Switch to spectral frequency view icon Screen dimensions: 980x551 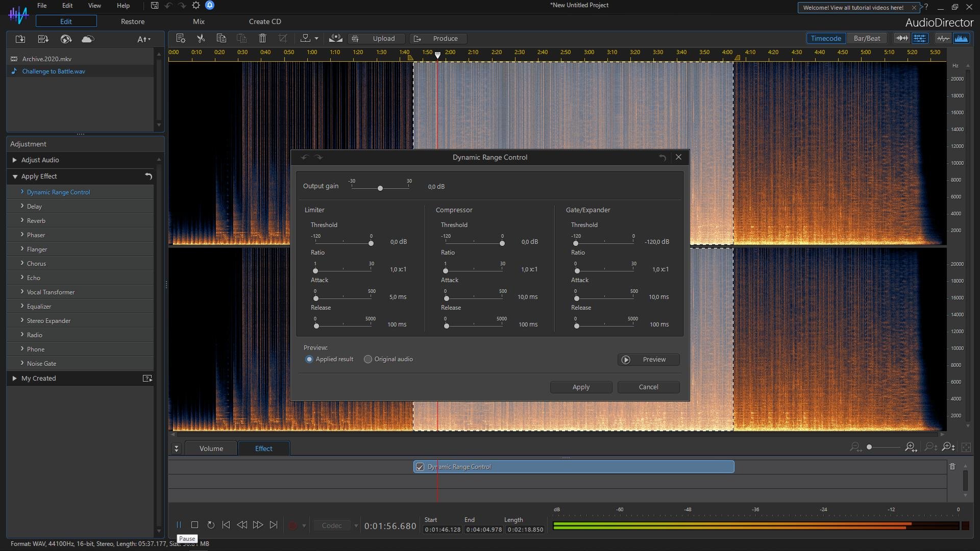[961, 38]
